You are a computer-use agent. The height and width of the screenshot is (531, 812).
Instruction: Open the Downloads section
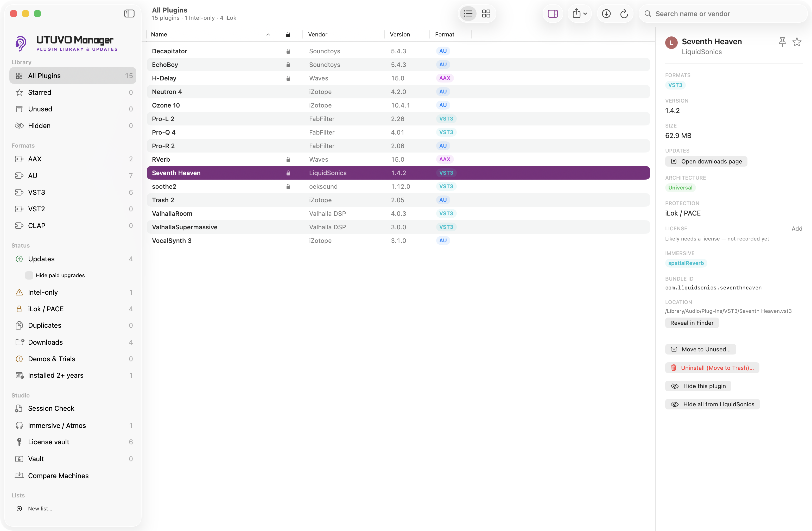pos(73,342)
